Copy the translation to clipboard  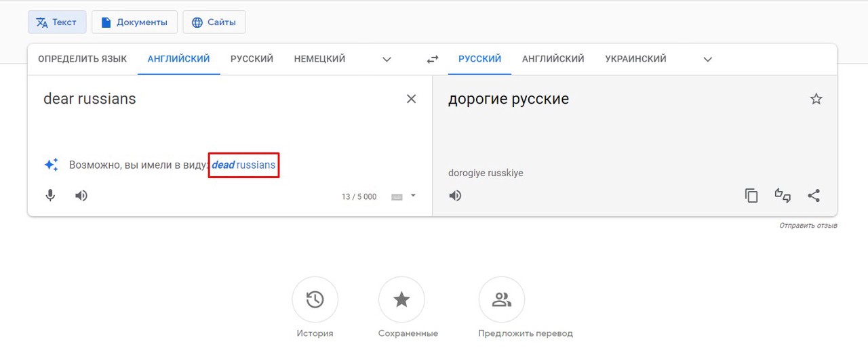coord(751,196)
